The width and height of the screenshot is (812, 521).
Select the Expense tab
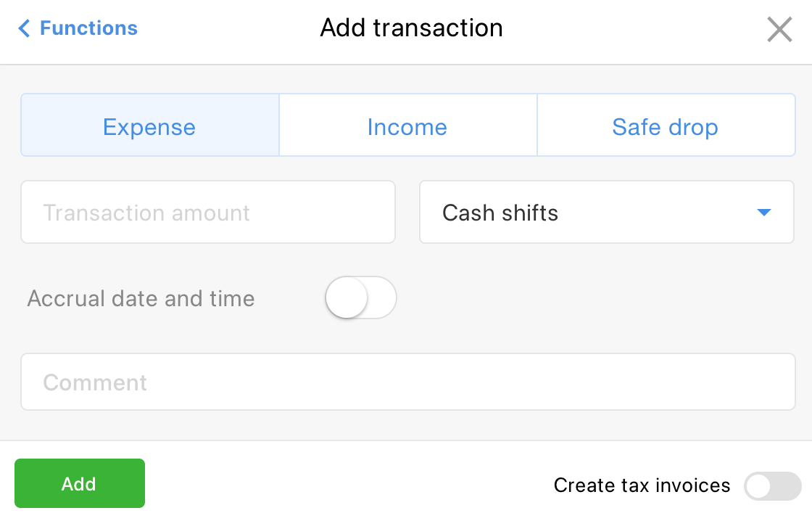[149, 126]
